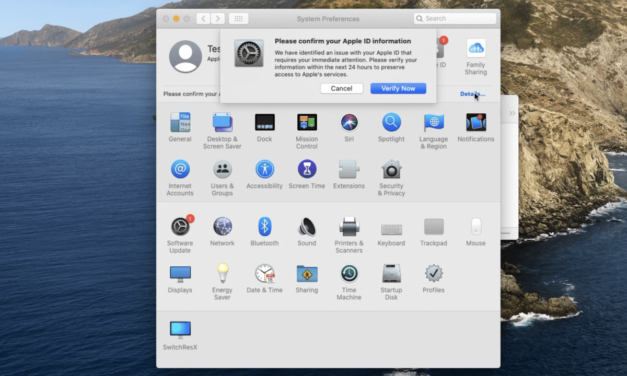
Task: Click the Details... link
Action: tap(473, 94)
